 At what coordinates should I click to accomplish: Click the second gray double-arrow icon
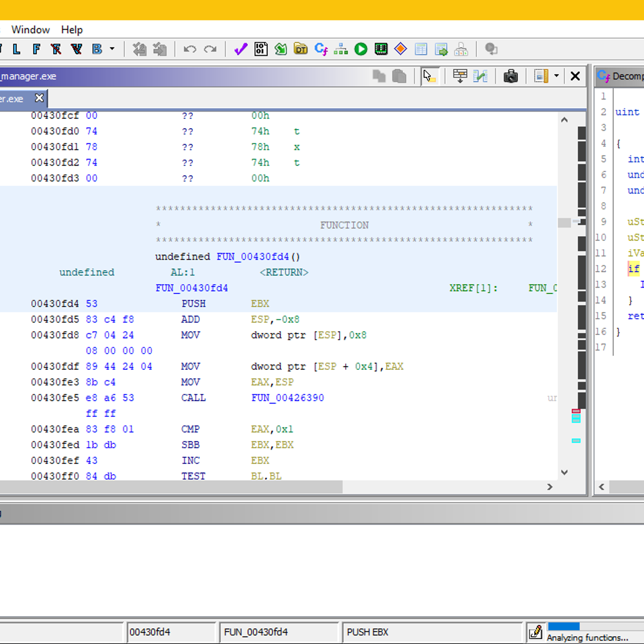coord(160,49)
